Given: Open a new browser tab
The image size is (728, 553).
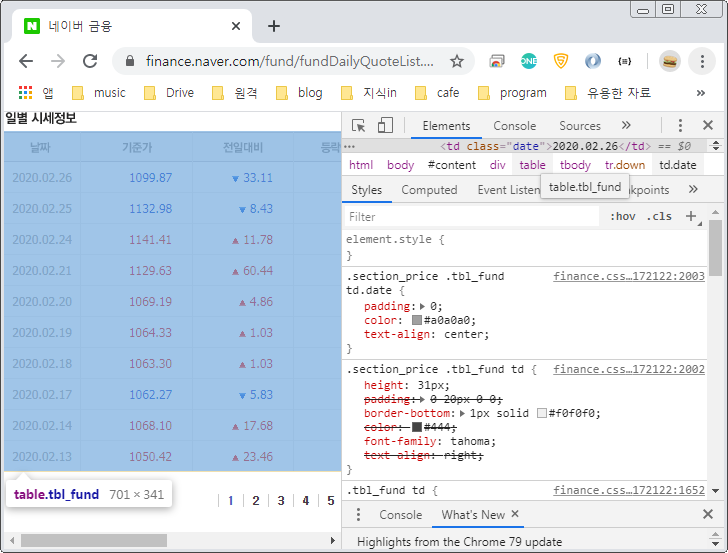Looking at the screenshot, I should tap(274, 26).
